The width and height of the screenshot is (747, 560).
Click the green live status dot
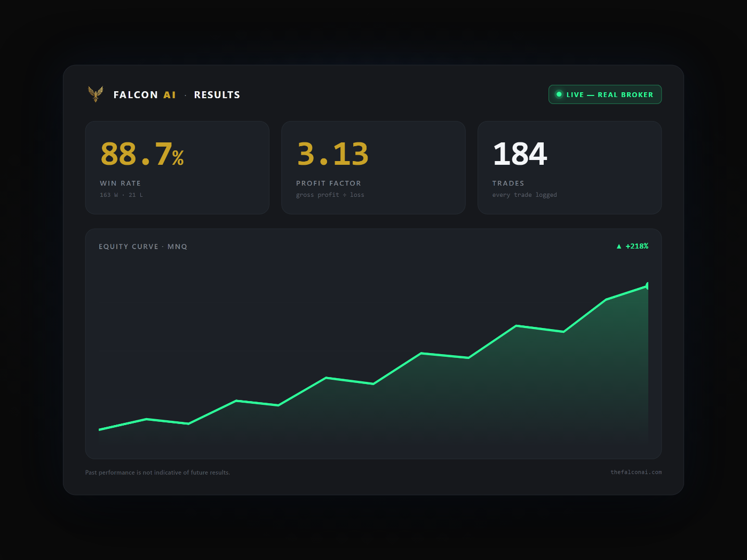pos(559,94)
